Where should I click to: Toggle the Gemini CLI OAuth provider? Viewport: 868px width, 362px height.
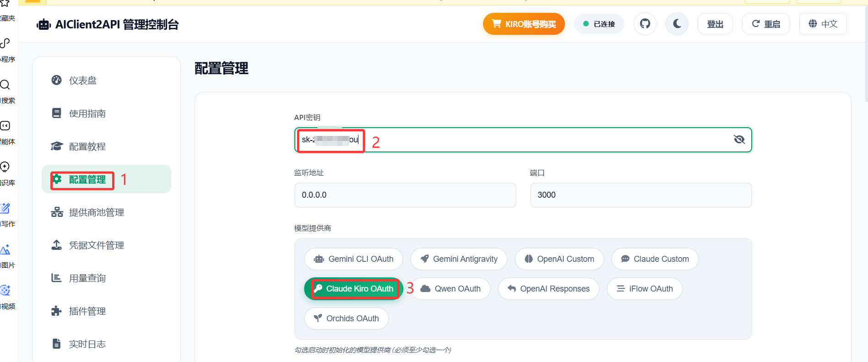[353, 259]
